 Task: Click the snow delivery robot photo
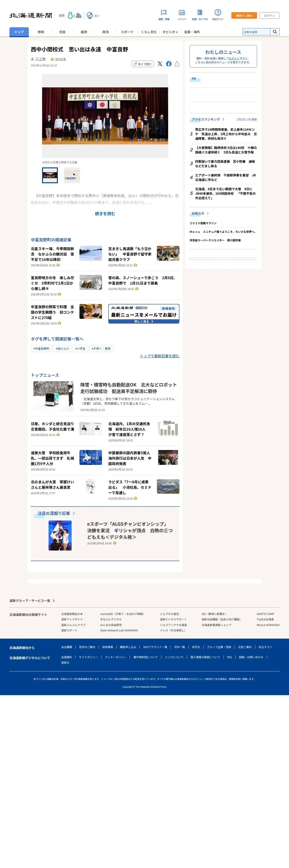coord(53,396)
